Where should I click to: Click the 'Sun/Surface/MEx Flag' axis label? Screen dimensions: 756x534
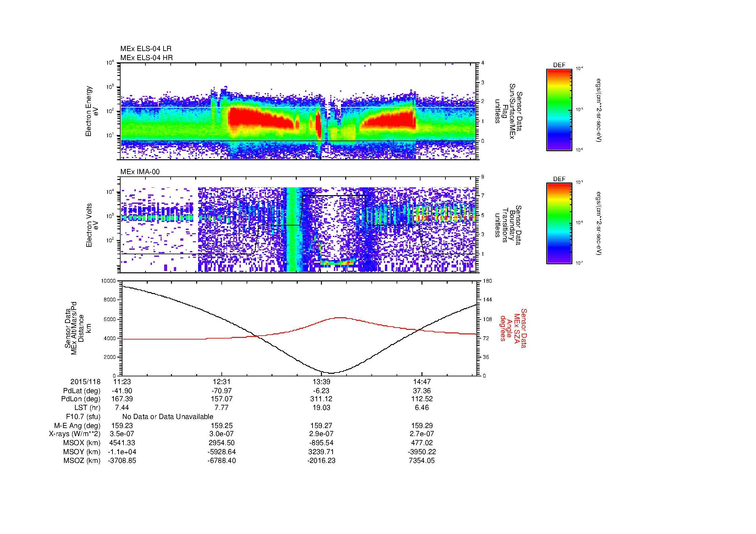(508, 111)
